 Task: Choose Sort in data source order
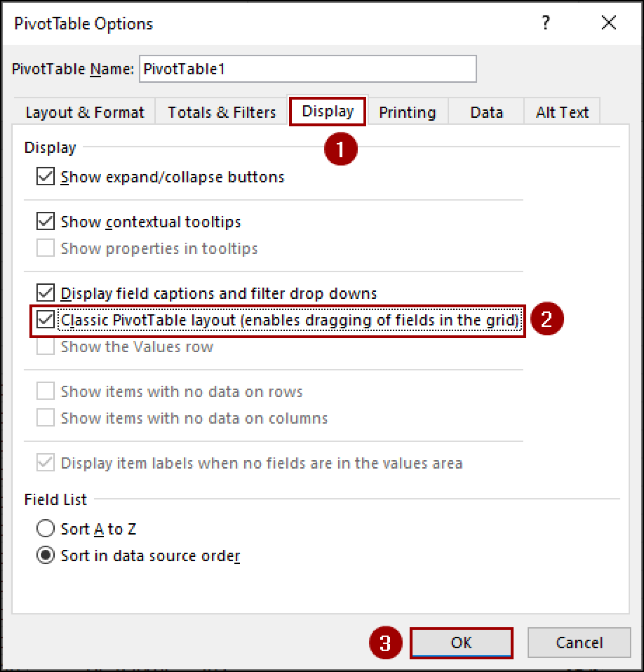(x=45, y=556)
